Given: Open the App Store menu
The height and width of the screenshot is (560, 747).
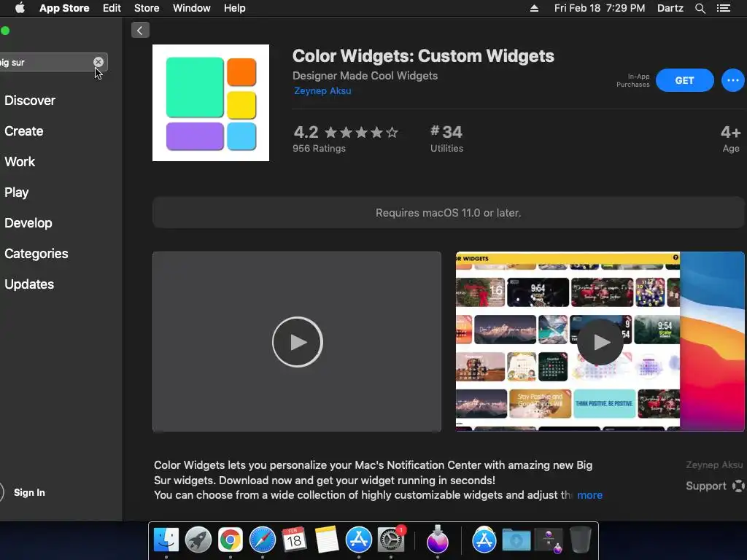Looking at the screenshot, I should [x=64, y=8].
